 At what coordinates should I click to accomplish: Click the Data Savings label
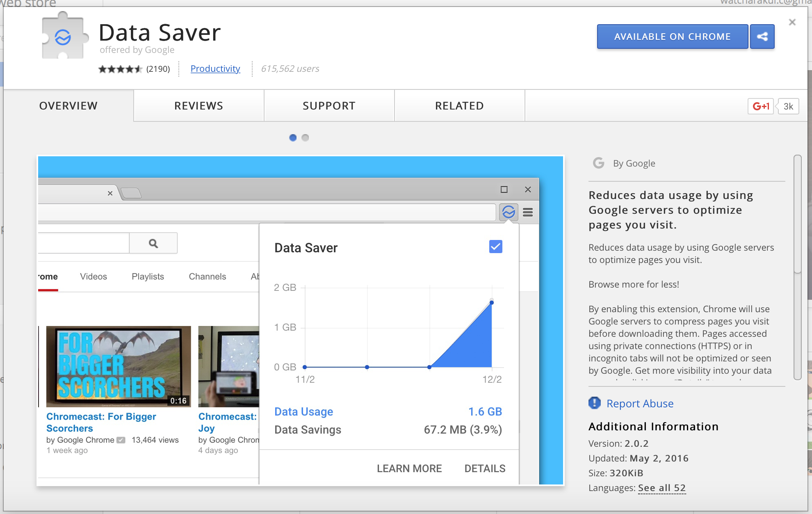pyautogui.click(x=308, y=429)
